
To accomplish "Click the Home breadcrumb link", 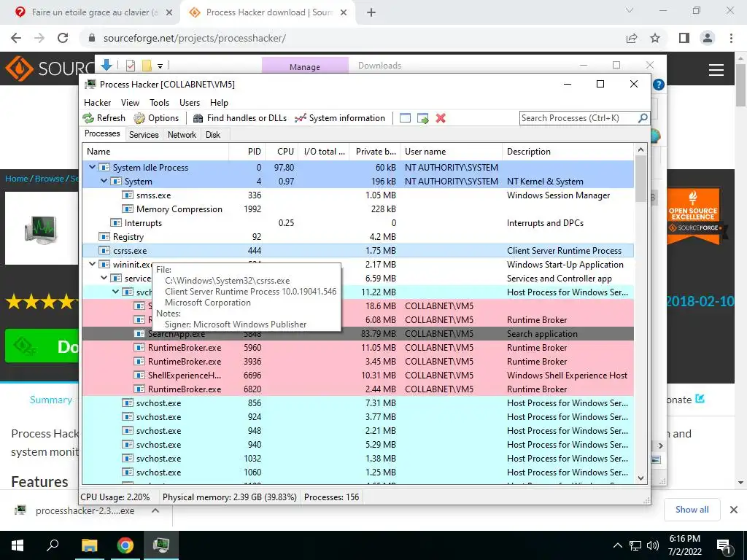I will [17, 179].
